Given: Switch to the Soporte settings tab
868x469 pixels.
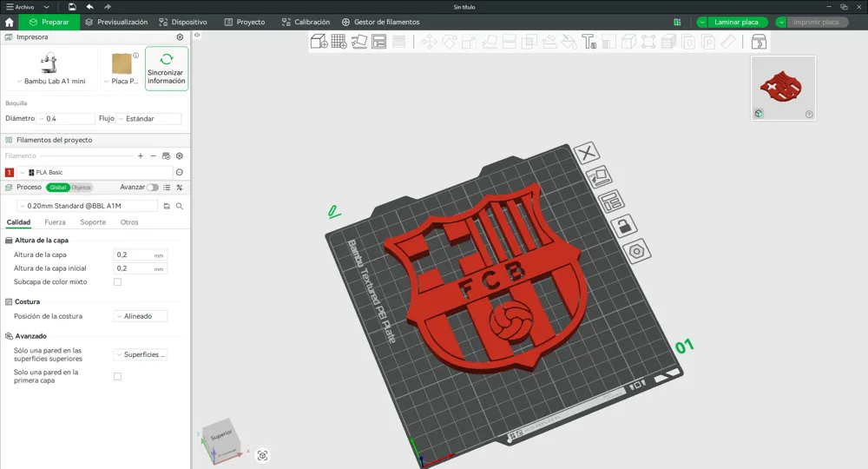Looking at the screenshot, I should pos(93,222).
